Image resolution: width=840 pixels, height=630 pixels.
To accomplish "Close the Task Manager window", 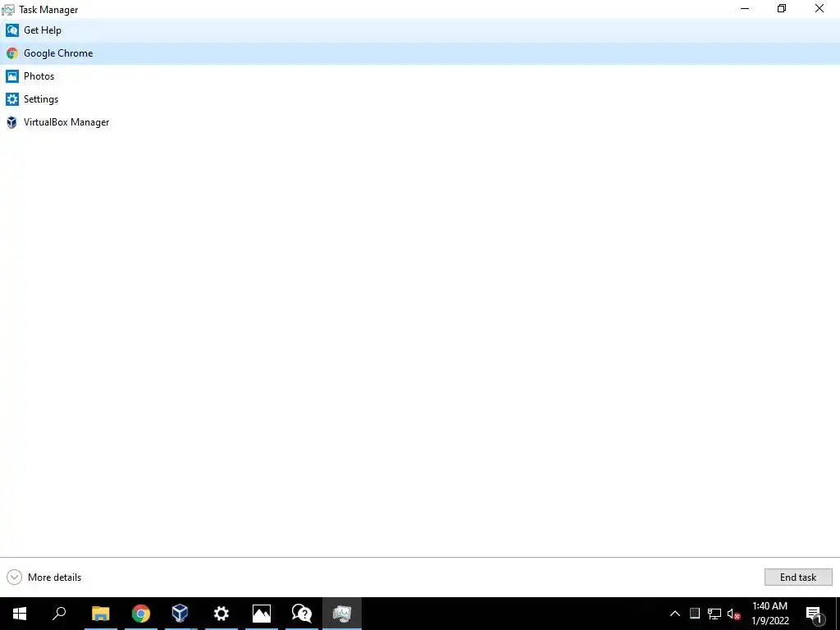I will click(819, 8).
